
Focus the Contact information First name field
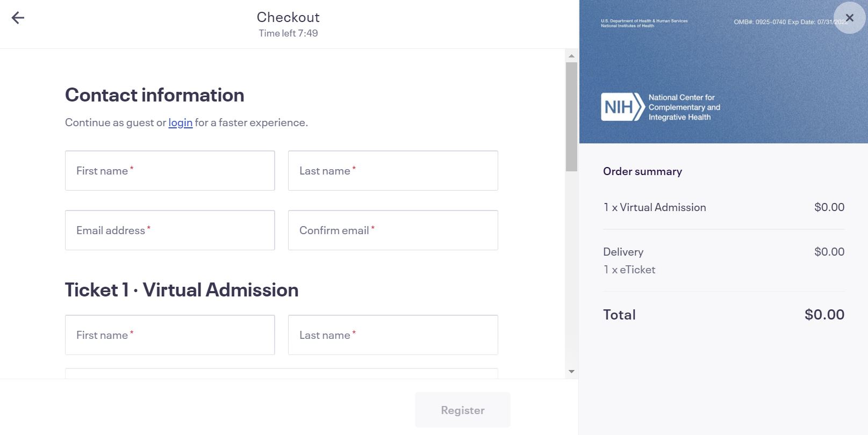[x=170, y=171]
